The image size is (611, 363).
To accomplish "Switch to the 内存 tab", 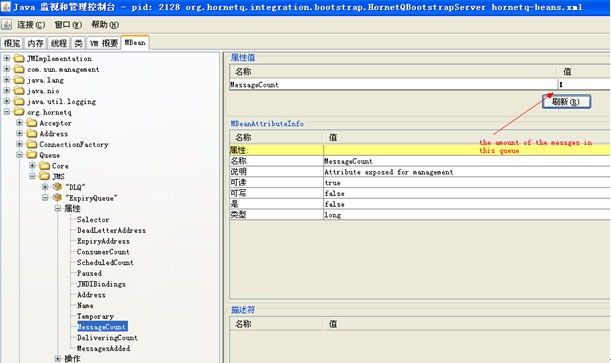I will (35, 43).
